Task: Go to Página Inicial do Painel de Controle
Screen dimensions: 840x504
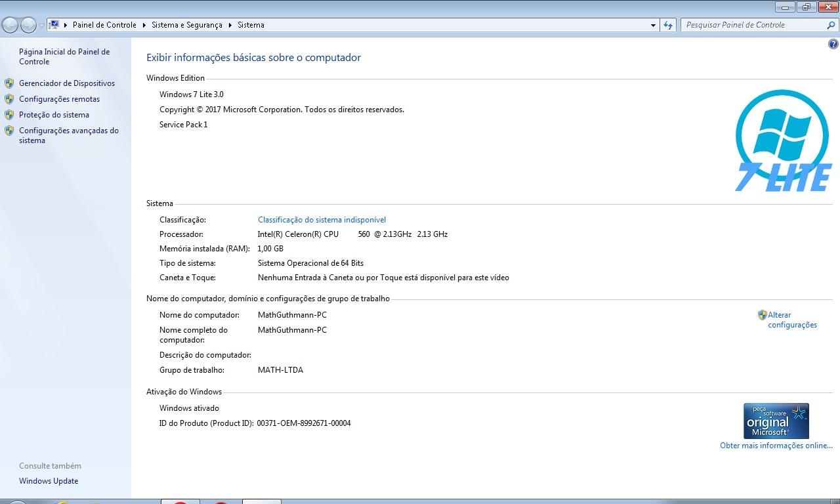Action: (x=64, y=56)
